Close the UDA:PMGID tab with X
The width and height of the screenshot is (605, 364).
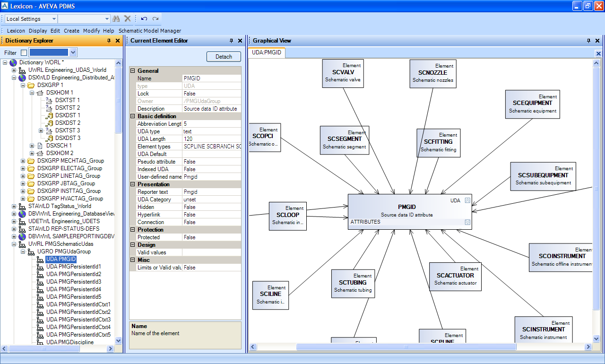click(x=598, y=54)
